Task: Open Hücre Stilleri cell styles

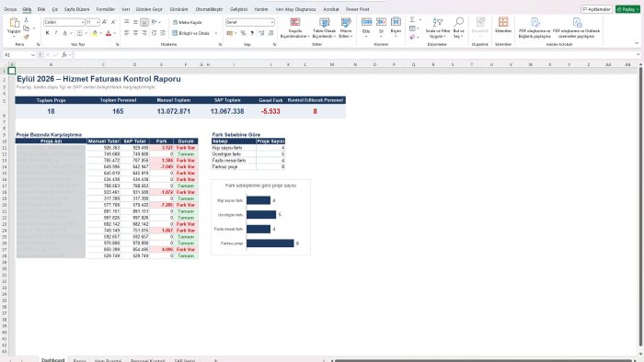Action: coord(346,28)
